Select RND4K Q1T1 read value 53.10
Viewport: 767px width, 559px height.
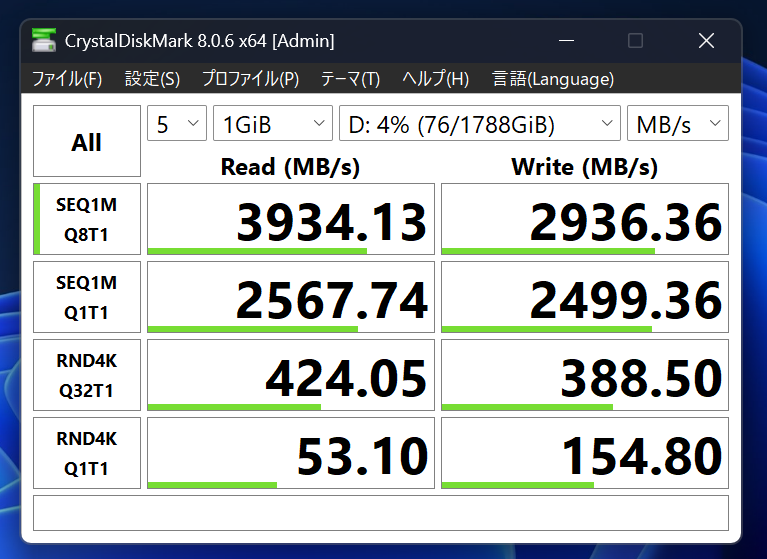291,453
